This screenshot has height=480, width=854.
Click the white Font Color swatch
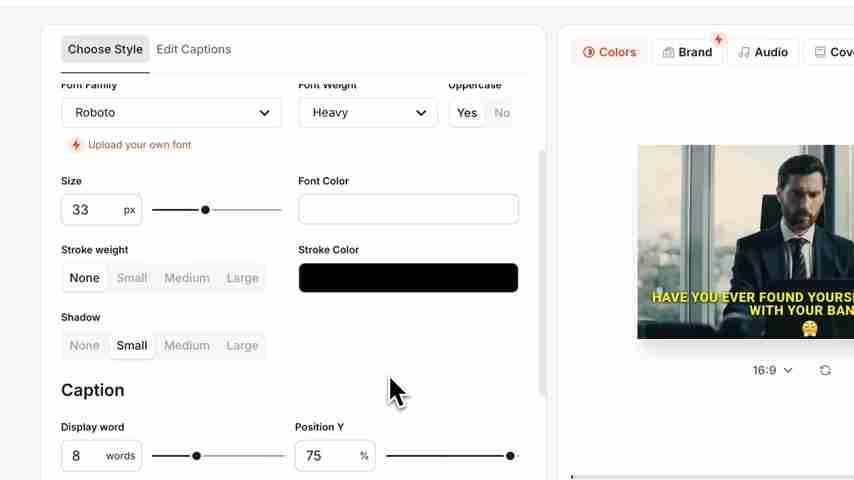[408, 209]
